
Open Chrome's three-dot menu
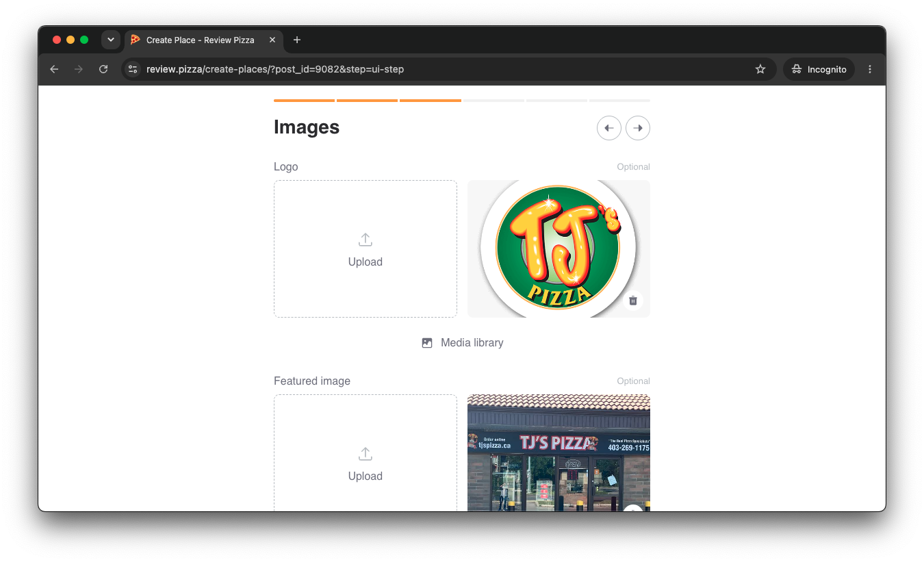point(870,69)
